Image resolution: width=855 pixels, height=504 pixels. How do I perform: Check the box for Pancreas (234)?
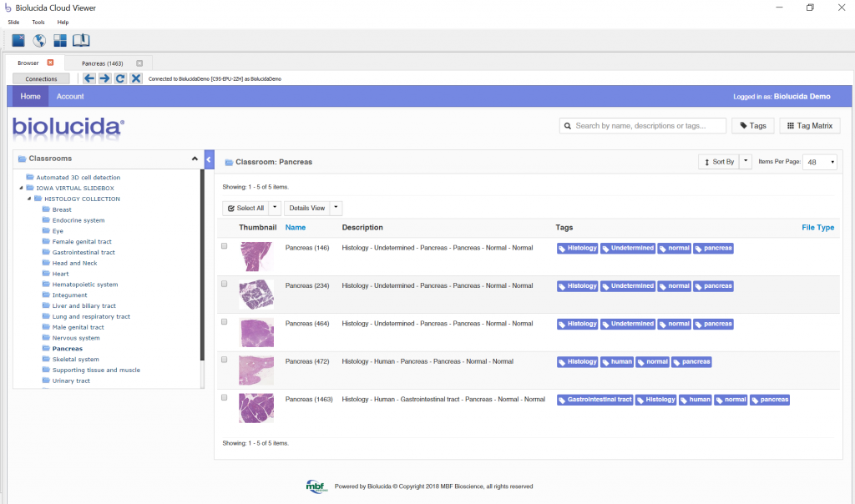[224, 284]
